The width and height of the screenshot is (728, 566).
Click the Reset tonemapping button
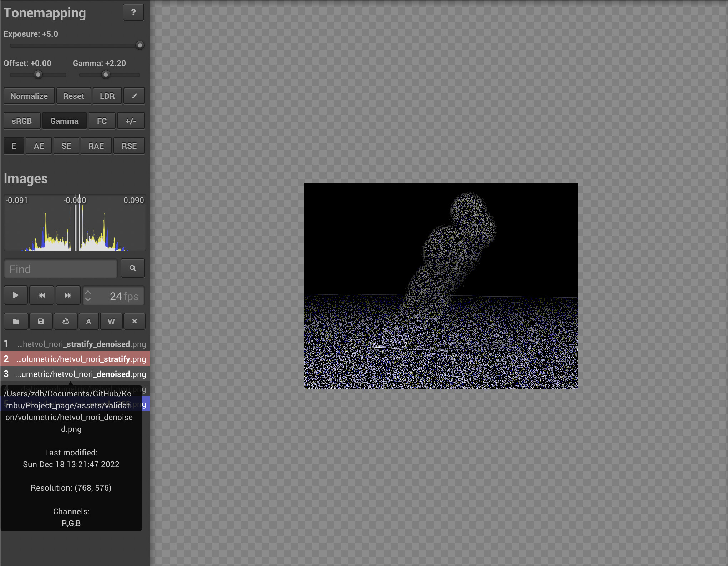tap(74, 96)
